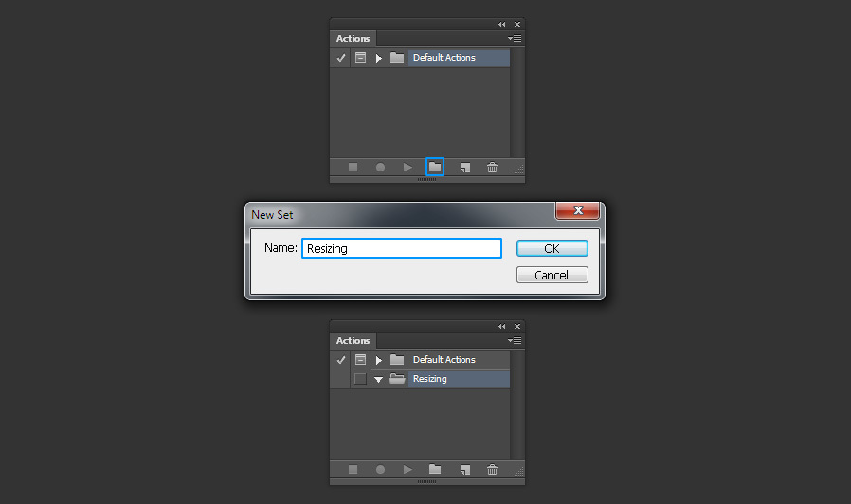Expand Default Actions set in top panel
The image size is (851, 504).
point(379,58)
